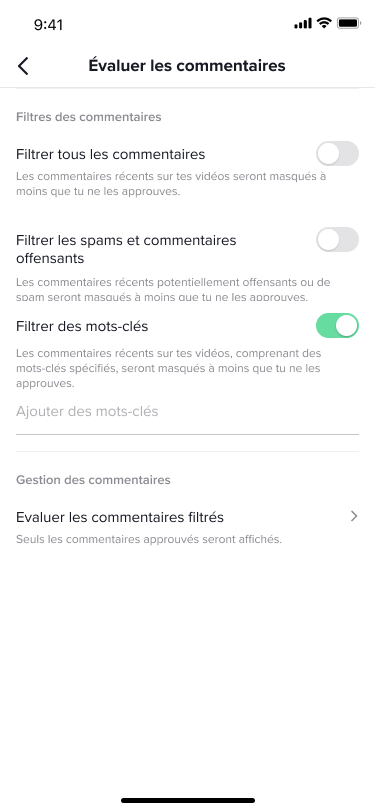
Task: Open filtered comments via the right chevron
Action: point(354,516)
